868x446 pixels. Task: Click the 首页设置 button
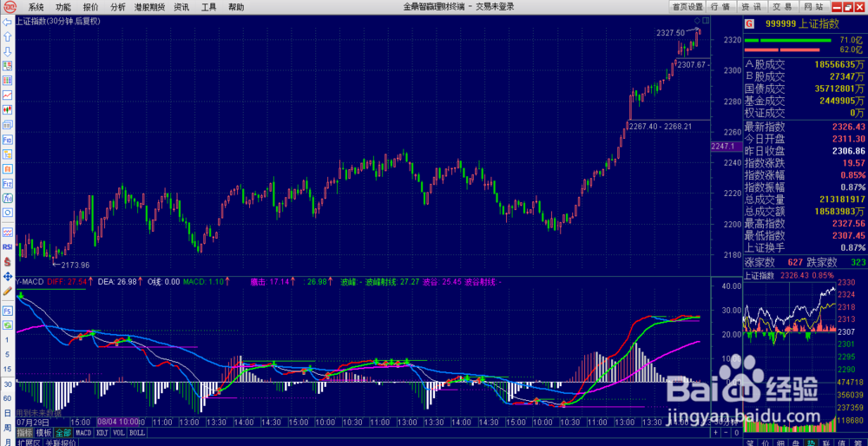(x=687, y=7)
